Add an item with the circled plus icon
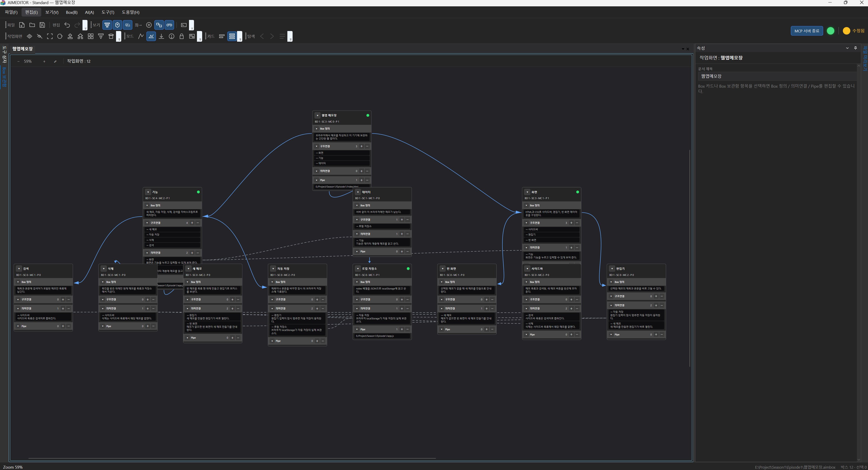The height and width of the screenshot is (470, 868). coord(149,25)
